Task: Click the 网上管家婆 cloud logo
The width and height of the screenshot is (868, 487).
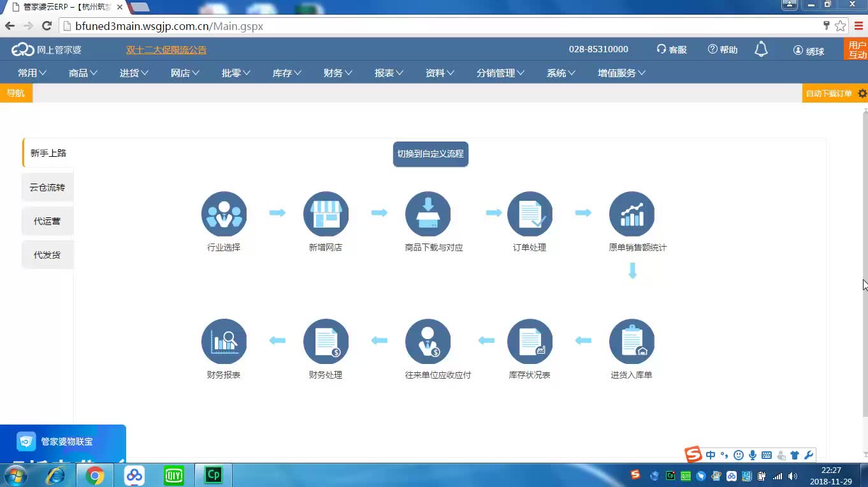Action: (47, 50)
